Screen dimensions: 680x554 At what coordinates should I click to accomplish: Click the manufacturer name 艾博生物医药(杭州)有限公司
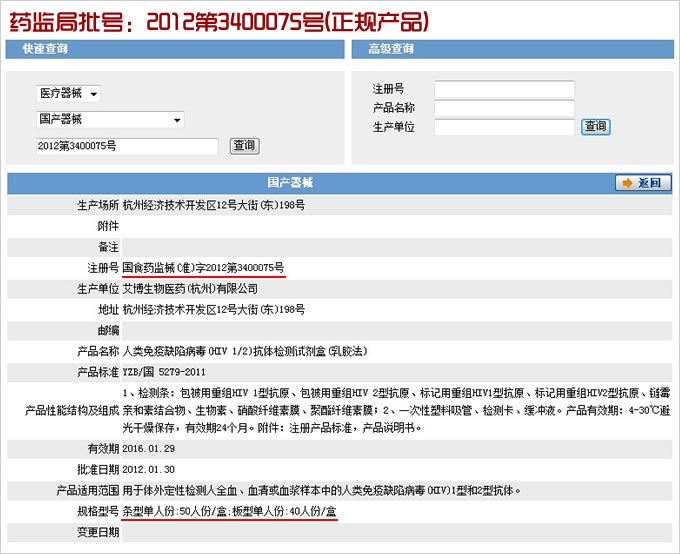pos(190,289)
